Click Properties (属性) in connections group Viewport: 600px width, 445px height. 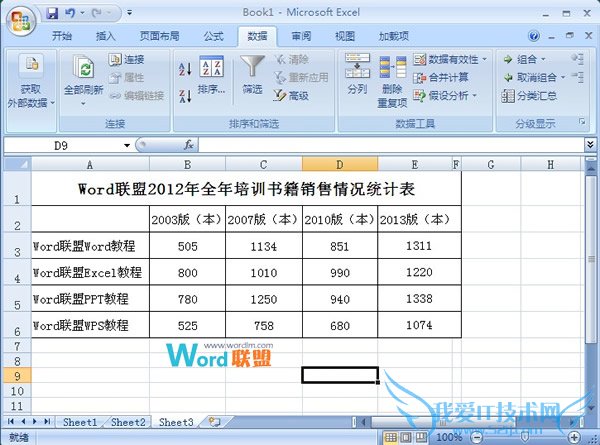[126, 78]
